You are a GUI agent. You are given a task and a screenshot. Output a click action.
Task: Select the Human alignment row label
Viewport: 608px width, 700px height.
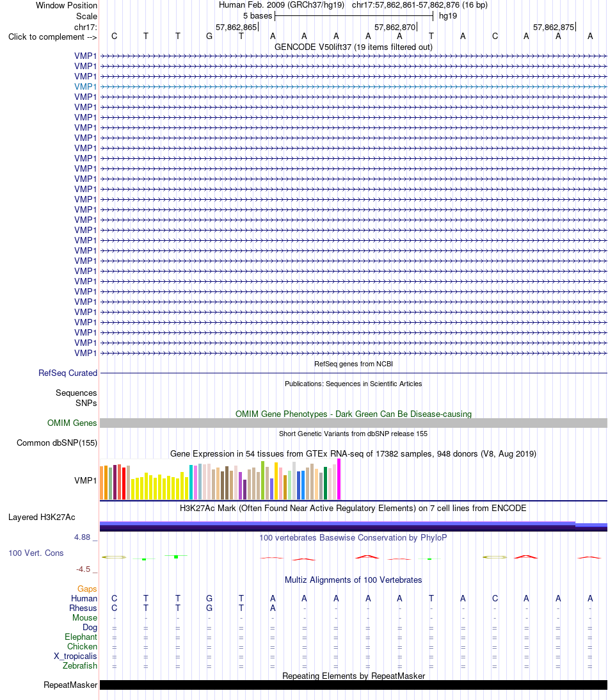click(84, 598)
